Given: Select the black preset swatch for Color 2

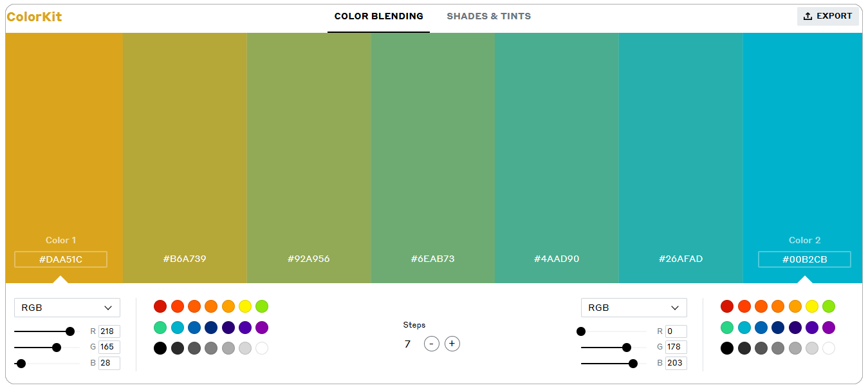Looking at the screenshot, I should [728, 348].
